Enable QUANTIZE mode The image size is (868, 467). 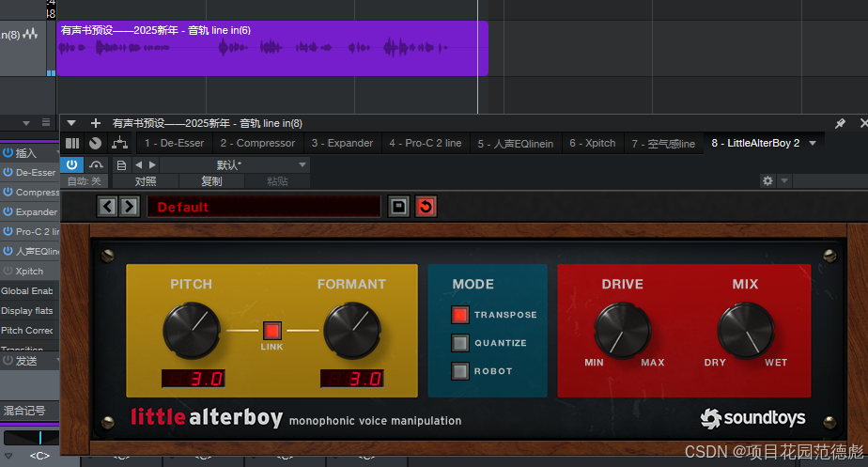coord(460,343)
